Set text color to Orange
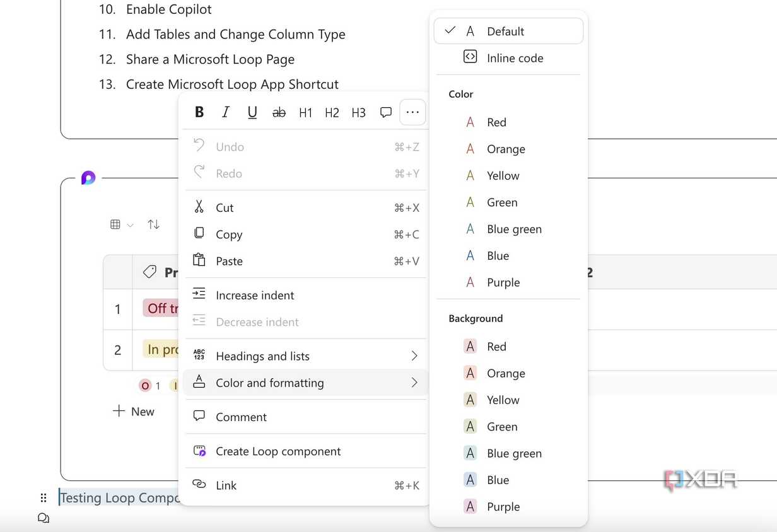Image resolution: width=777 pixels, height=532 pixels. click(508, 149)
